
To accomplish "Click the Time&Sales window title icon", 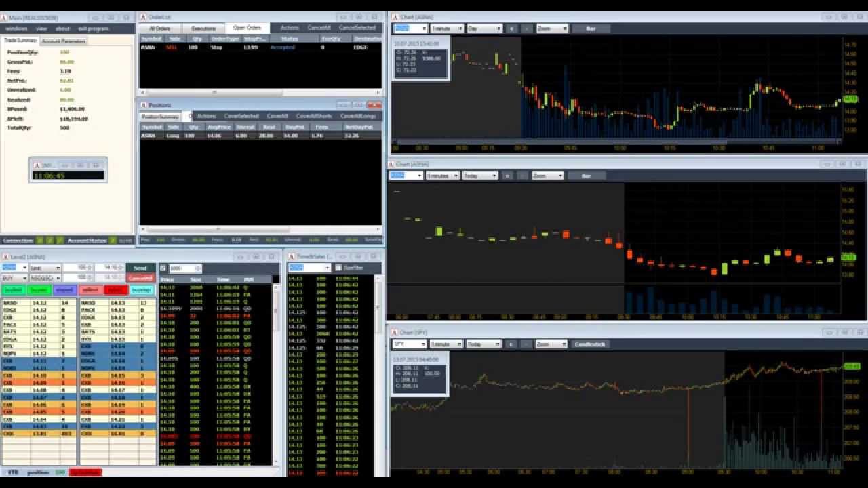I will click(x=291, y=257).
